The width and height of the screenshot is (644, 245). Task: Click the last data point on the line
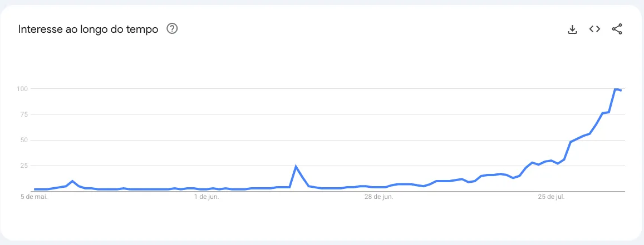[x=621, y=90]
